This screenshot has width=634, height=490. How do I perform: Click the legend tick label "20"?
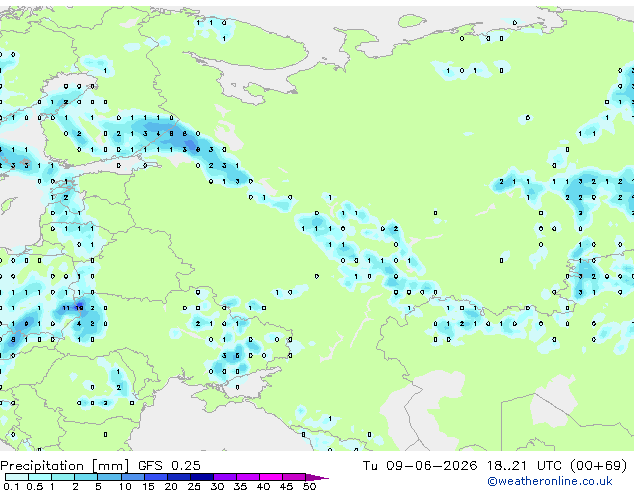[x=171, y=486]
